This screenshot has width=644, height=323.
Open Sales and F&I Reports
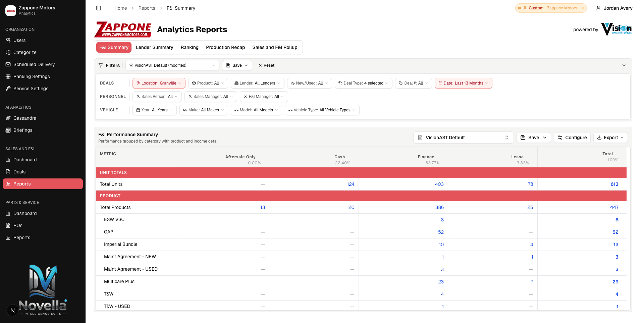click(43, 184)
